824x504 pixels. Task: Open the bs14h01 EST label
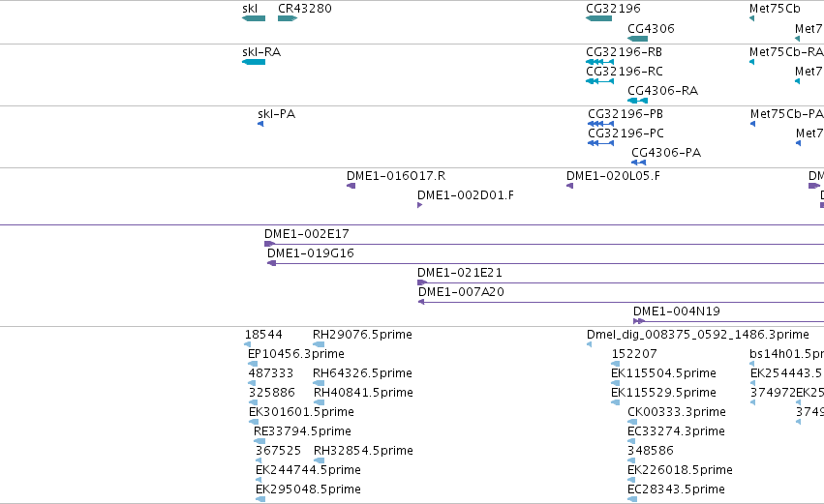coord(786,354)
